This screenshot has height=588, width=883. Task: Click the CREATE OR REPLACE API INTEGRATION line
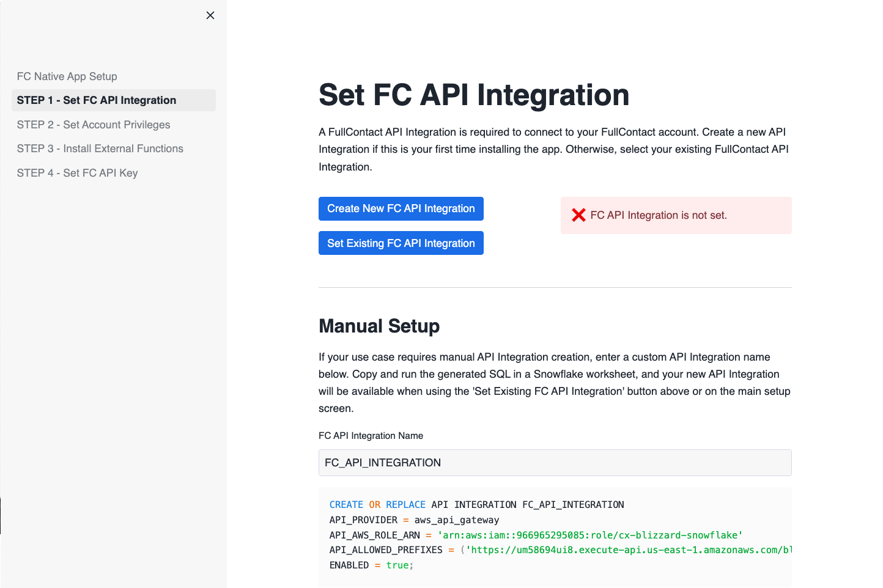point(477,505)
